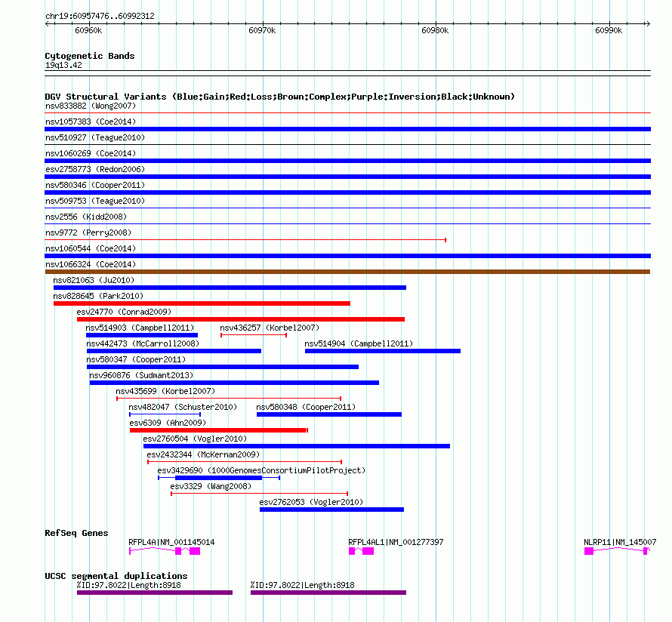Click the nsv9772 (Perry2008) label
The height and width of the screenshot is (622, 672).
point(88,232)
